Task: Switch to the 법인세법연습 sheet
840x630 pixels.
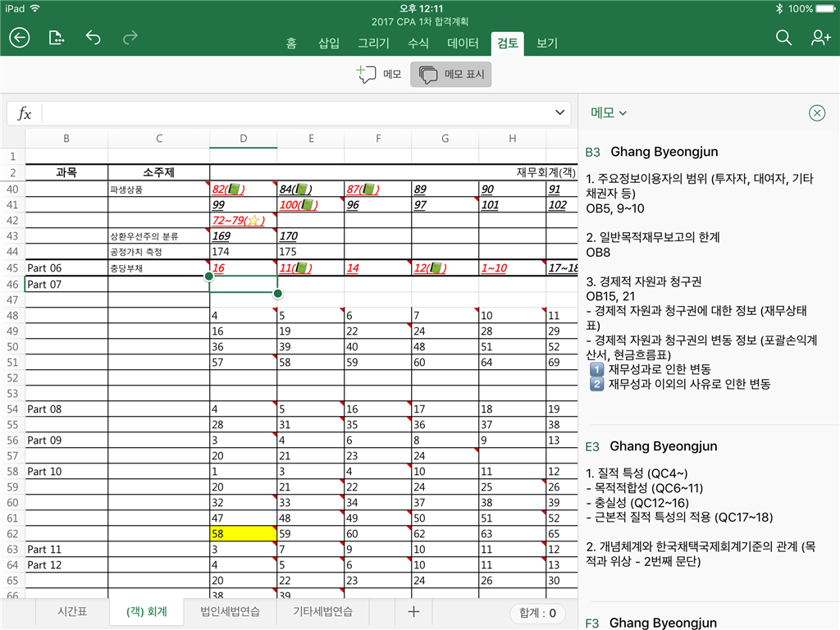Action: 230,612
